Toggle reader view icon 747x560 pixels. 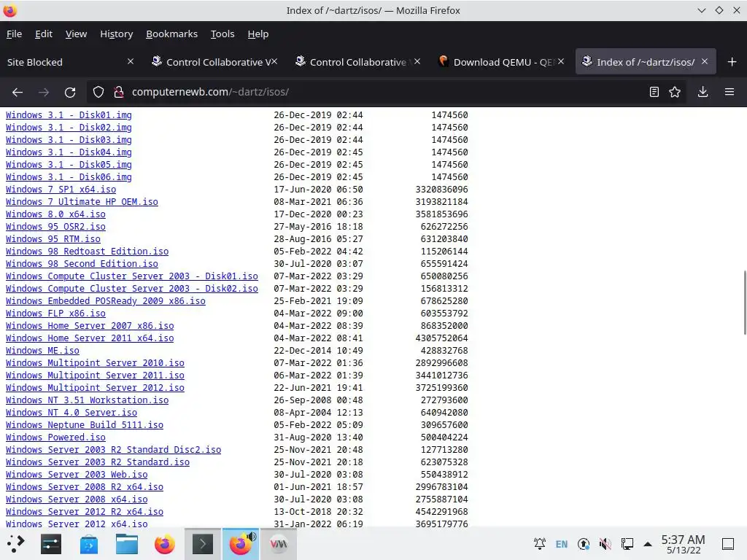(x=654, y=92)
